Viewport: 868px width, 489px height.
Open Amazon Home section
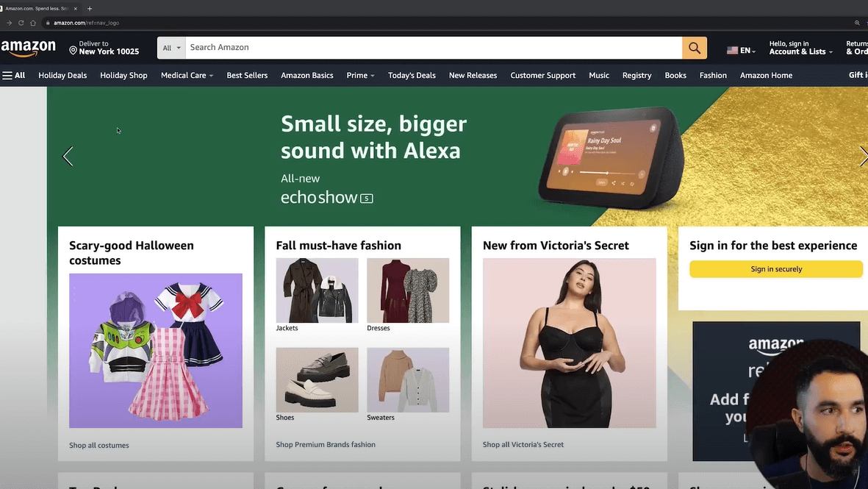pyautogui.click(x=766, y=75)
